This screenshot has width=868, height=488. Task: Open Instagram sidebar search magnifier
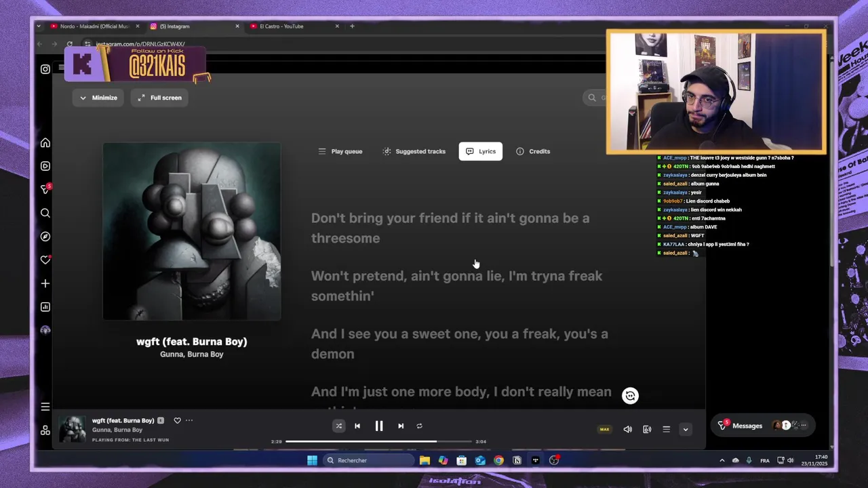45,213
